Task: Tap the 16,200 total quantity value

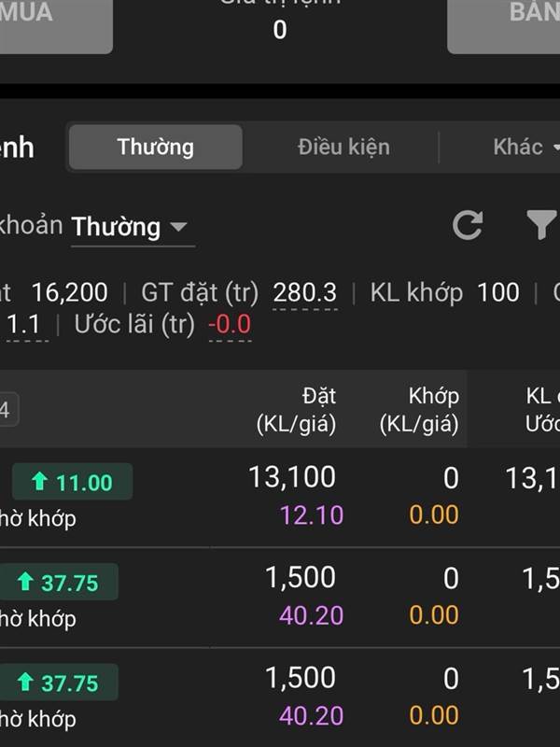Action: [x=69, y=292]
